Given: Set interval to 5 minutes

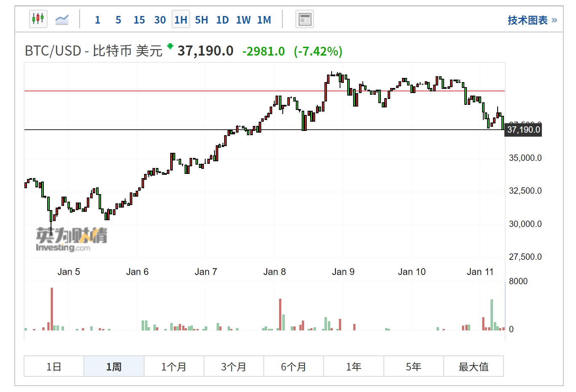Looking at the screenshot, I should (x=118, y=20).
